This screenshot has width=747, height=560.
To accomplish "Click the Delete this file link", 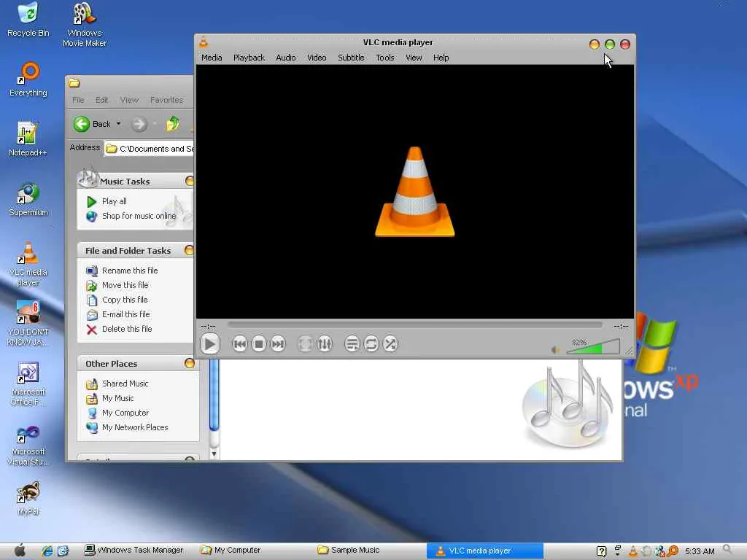I will pyautogui.click(x=127, y=329).
